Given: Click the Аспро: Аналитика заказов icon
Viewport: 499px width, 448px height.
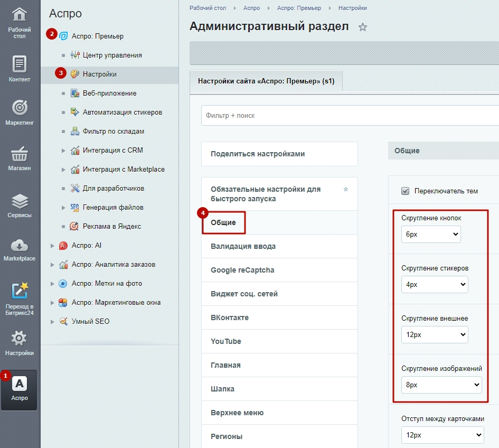Looking at the screenshot, I should coord(63,264).
